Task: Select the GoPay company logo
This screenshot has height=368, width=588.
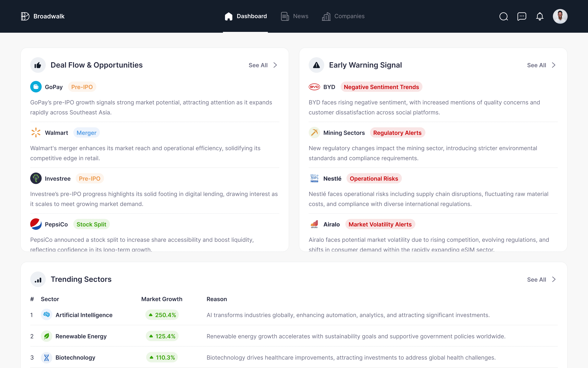Action: click(x=36, y=87)
